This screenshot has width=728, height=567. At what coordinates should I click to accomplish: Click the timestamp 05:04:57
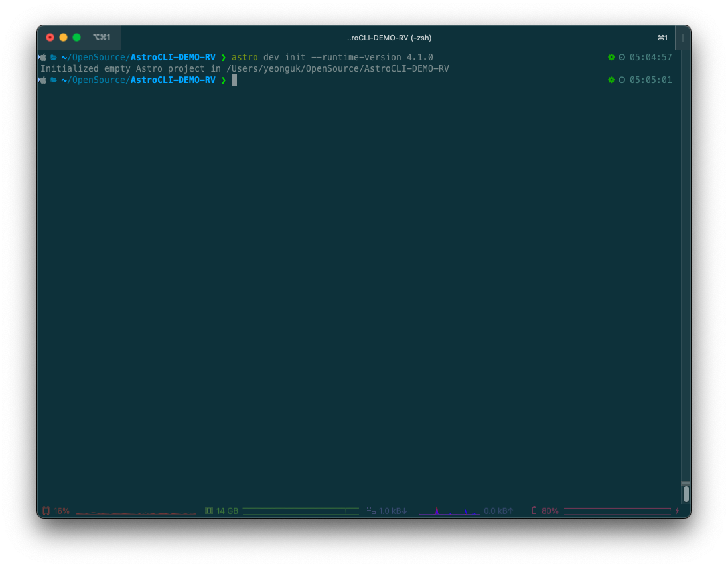point(650,58)
